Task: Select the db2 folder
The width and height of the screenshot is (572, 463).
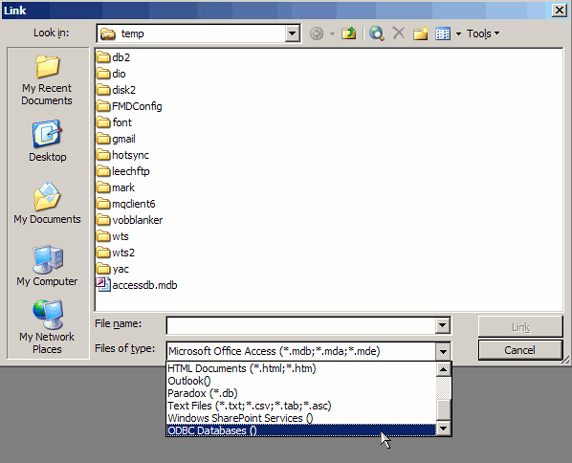Action: click(x=113, y=57)
